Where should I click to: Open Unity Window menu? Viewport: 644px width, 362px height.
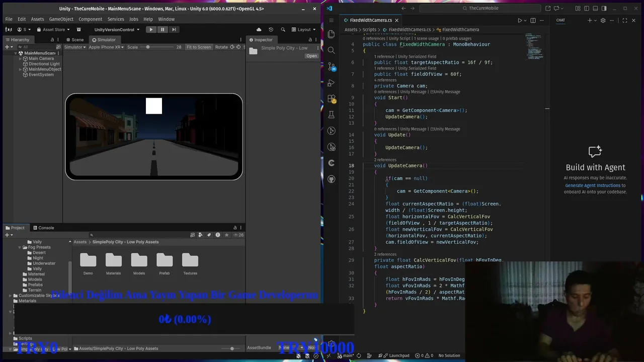166,19
